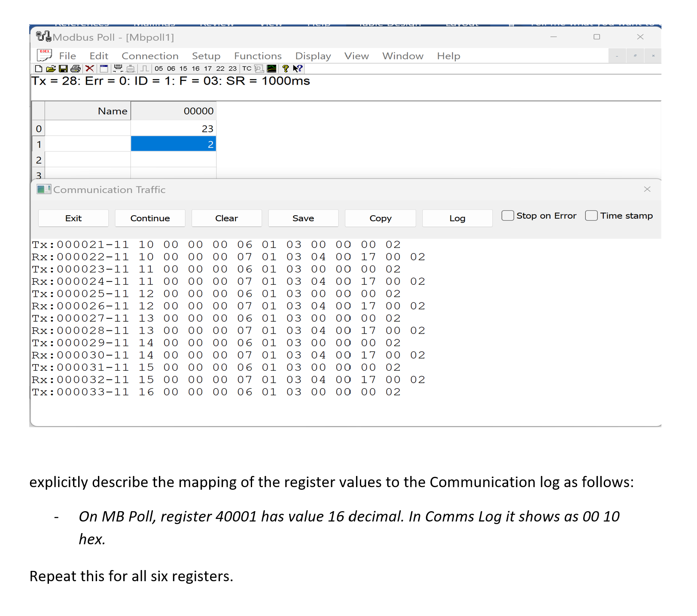Open the Read/Write Definition icon

point(103,69)
